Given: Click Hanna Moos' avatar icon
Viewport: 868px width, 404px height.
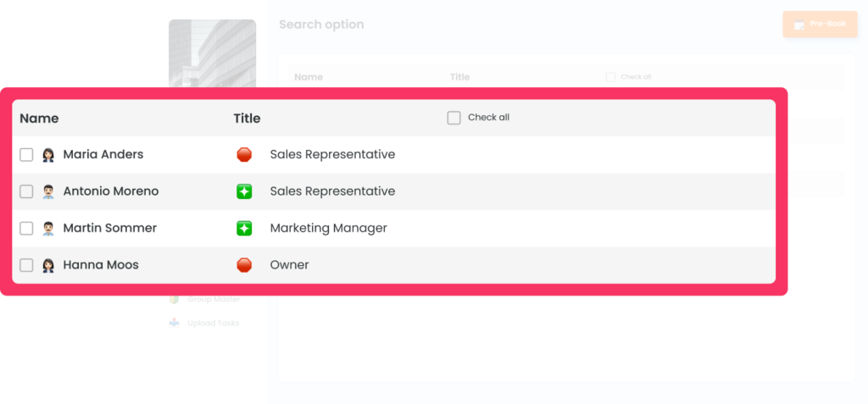Looking at the screenshot, I should (48, 265).
